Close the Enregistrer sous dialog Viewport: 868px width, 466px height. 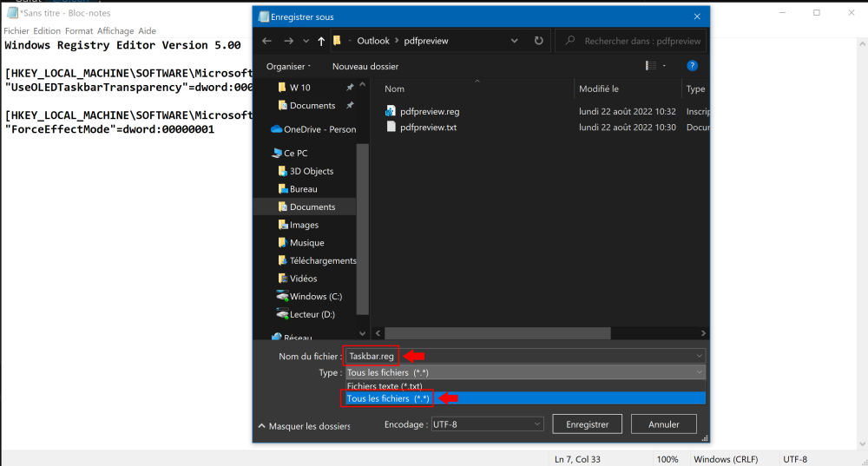click(697, 16)
